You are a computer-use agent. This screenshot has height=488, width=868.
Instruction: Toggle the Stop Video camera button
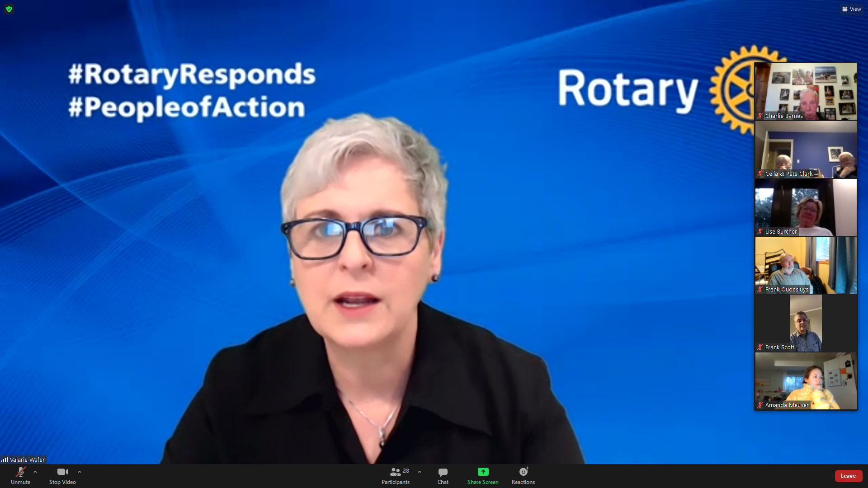[x=62, y=472]
